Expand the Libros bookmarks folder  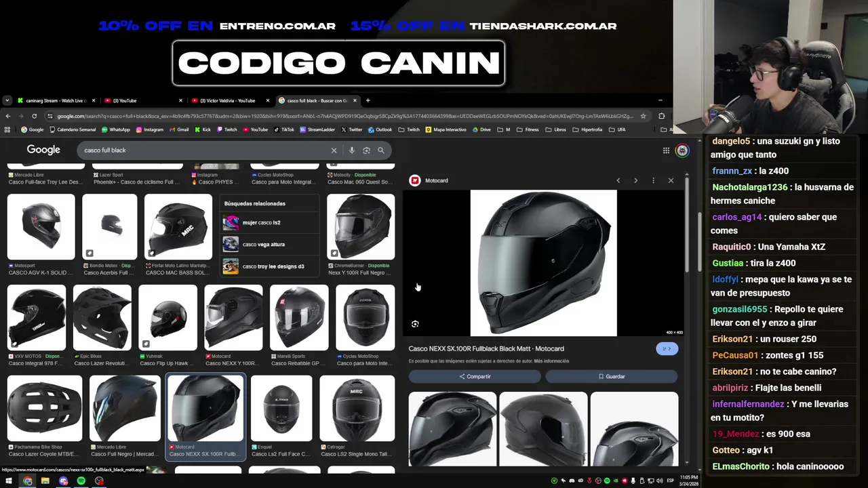(x=555, y=129)
